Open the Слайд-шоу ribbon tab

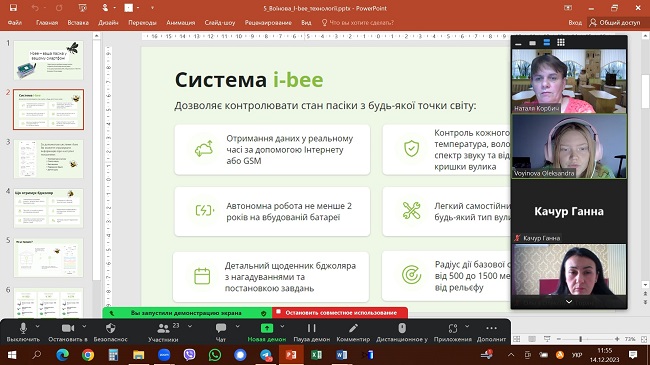click(220, 22)
